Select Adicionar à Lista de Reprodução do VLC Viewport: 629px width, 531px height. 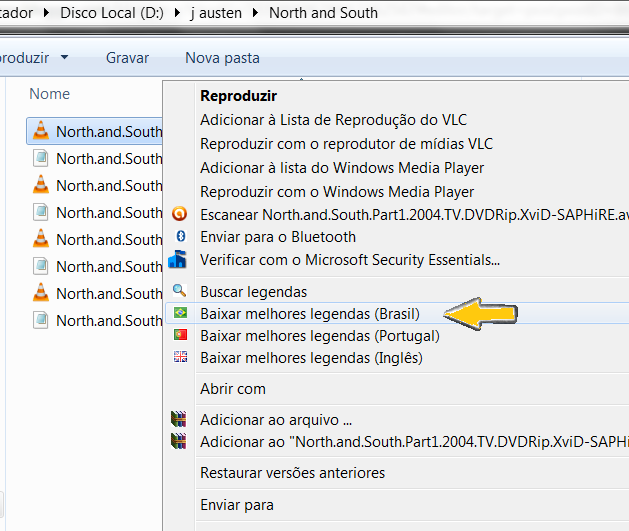pyautogui.click(x=333, y=120)
